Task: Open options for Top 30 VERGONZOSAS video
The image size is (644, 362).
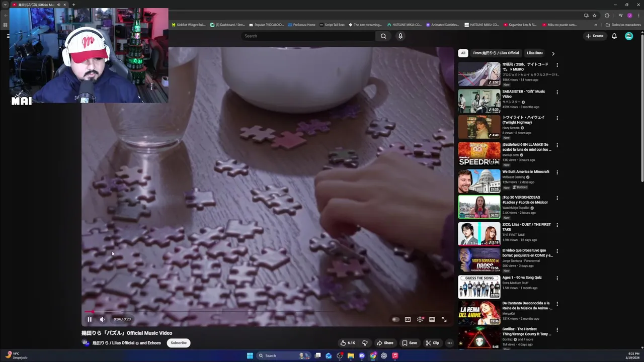Action: pyautogui.click(x=557, y=198)
